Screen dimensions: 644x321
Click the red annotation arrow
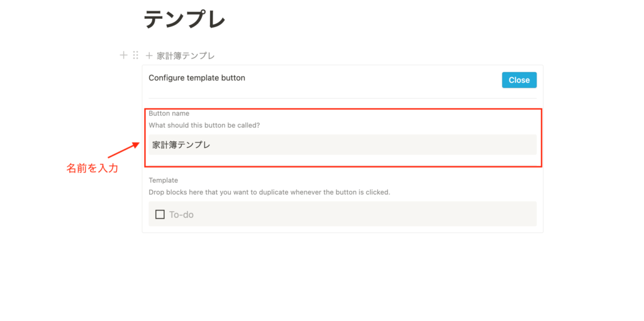[x=125, y=150]
